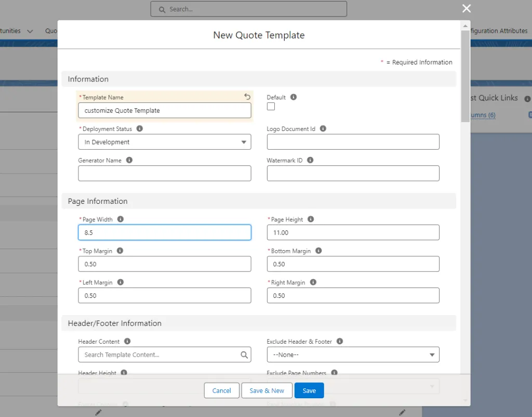The width and height of the screenshot is (532, 417).
Task: Show help info for Watermark ID
Action: tap(310, 160)
